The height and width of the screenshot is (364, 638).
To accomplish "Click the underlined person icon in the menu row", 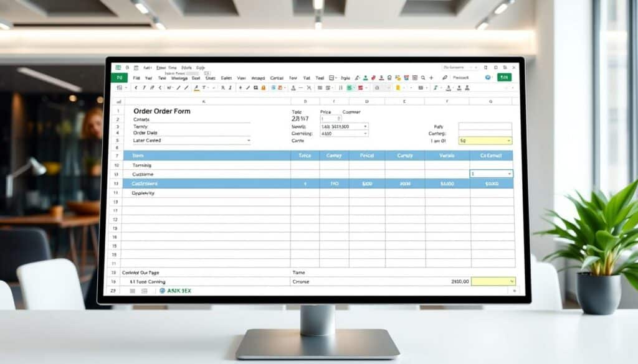I will pos(381,78).
